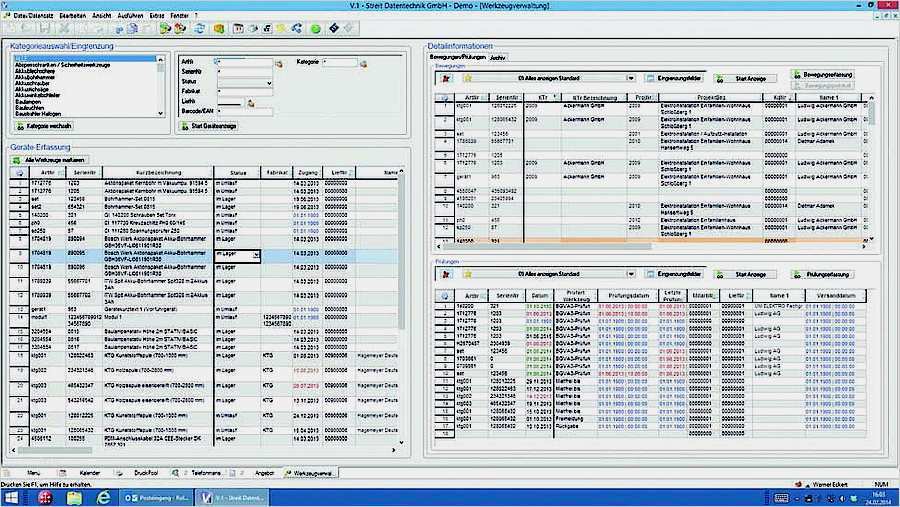Open the Extras menu
The image size is (900, 507).
pos(155,15)
